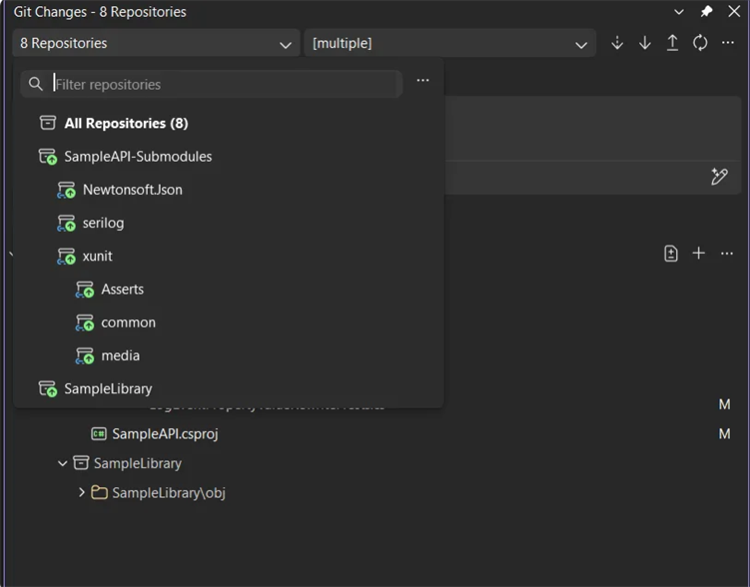Click the Fetch arrow icon in toolbar
The image size is (750, 587).
pyautogui.click(x=617, y=43)
